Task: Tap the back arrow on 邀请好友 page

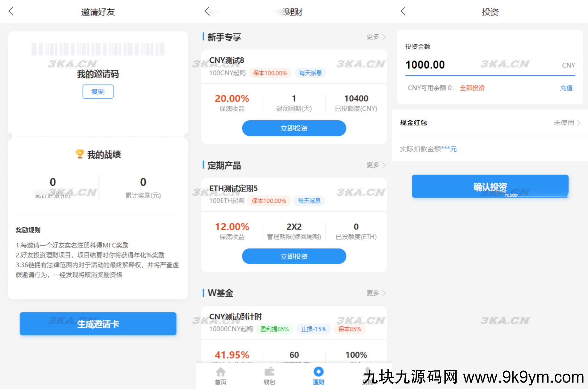Action: [x=11, y=11]
